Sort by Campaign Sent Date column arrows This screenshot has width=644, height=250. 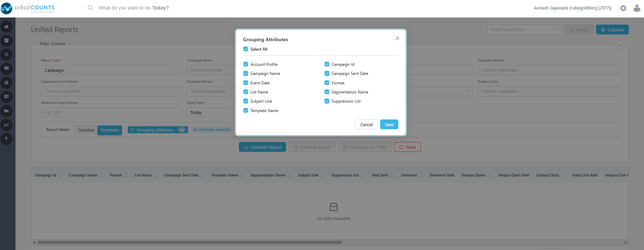pyautogui.click(x=203, y=175)
